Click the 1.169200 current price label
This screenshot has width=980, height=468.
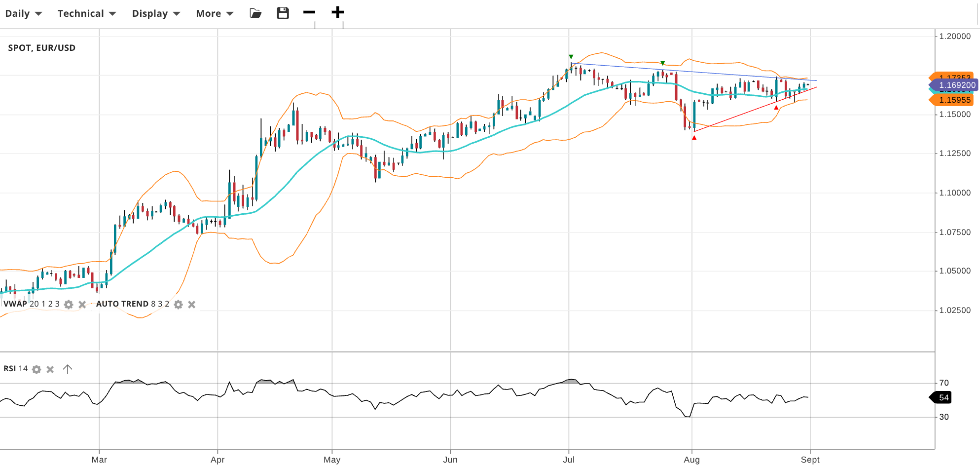click(956, 85)
